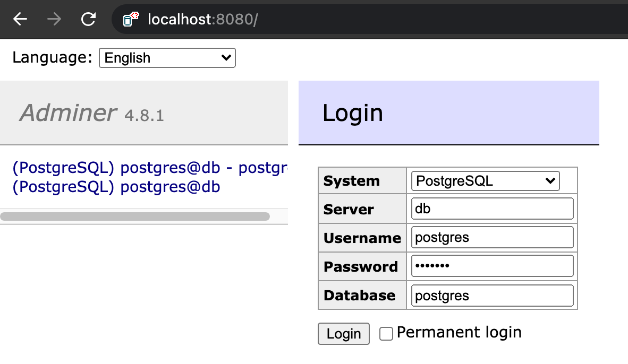Image resolution: width=628 pixels, height=364 pixels.
Task: Click the Language: label text
Action: (x=52, y=58)
